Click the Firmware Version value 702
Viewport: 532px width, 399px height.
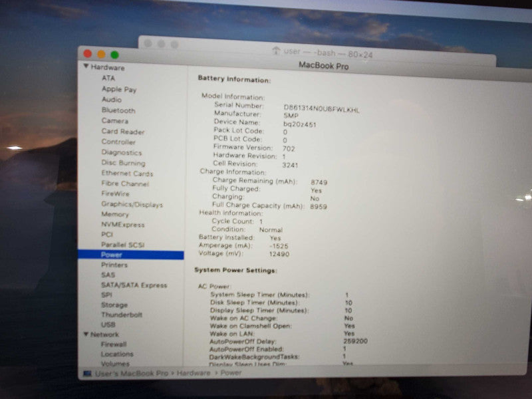[289, 148]
